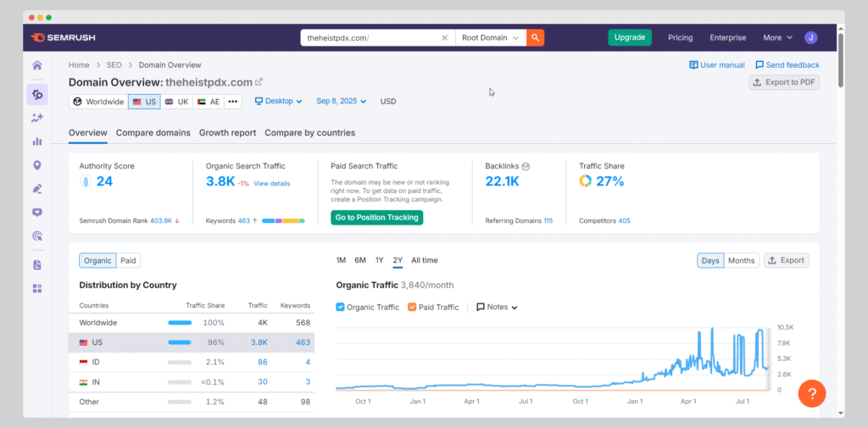Viewport: 868px width, 428px height.
Task: Expand the Desktop device dropdown
Action: tap(279, 101)
